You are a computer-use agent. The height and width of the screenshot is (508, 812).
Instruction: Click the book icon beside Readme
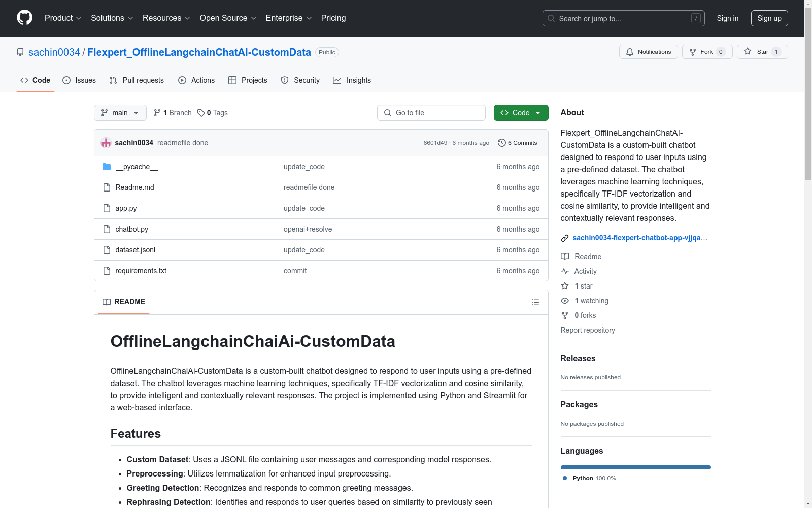point(565,257)
